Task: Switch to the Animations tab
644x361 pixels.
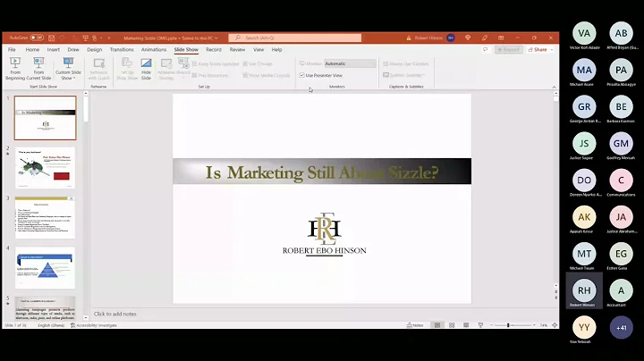Action: tap(154, 50)
